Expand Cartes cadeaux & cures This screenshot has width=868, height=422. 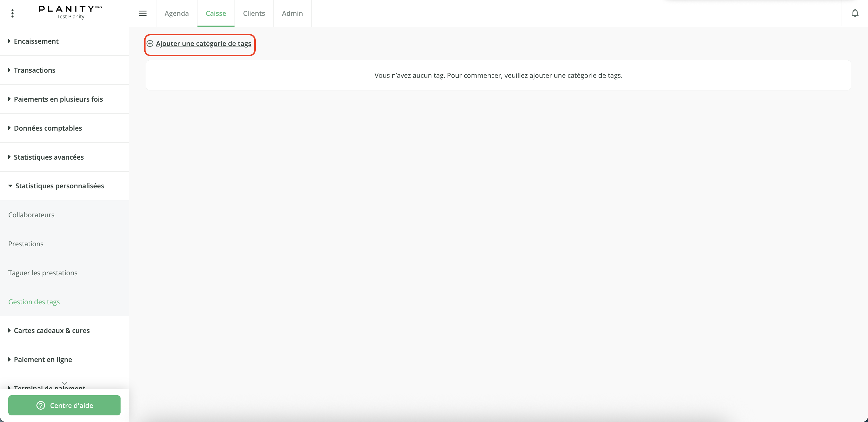click(64, 331)
